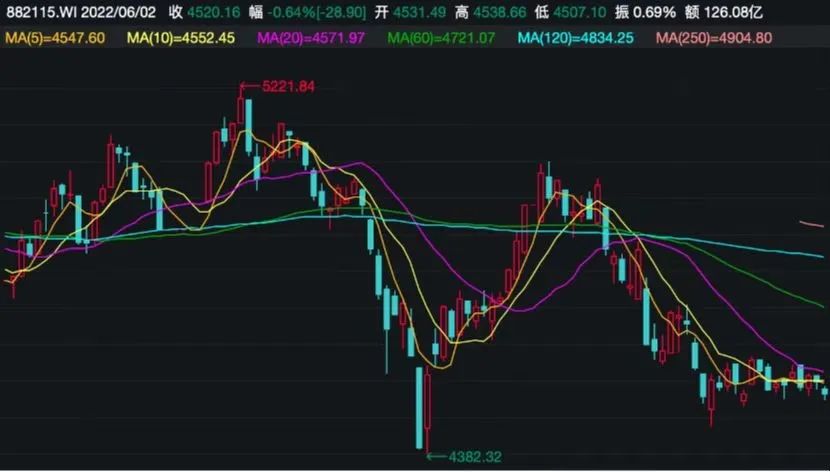
Task: Select the MA(250)=4904.80 legend label
Action: pyautogui.click(x=713, y=38)
